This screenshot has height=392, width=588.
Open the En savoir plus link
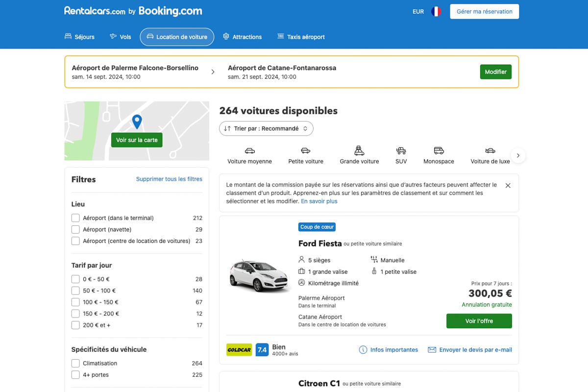(x=319, y=201)
